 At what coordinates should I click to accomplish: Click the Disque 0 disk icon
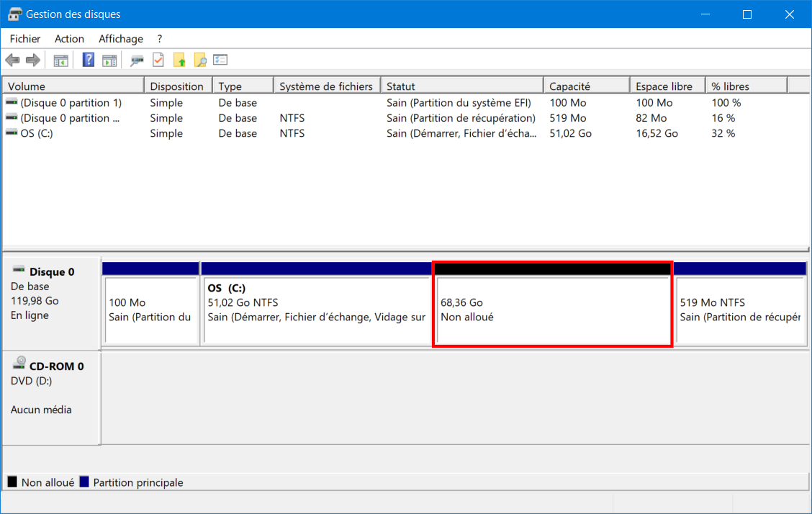click(19, 269)
